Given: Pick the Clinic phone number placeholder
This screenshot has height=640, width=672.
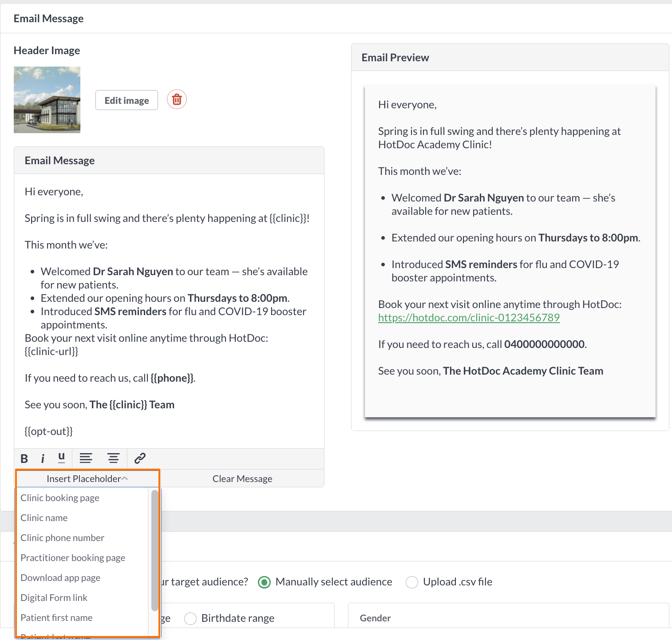Looking at the screenshot, I should pos(62,538).
